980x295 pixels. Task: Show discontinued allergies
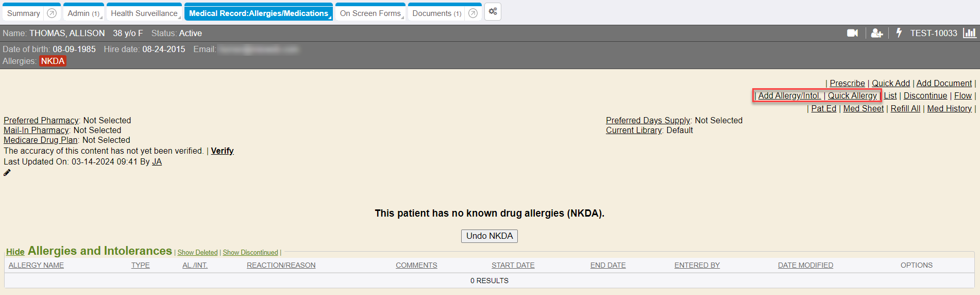tap(250, 253)
